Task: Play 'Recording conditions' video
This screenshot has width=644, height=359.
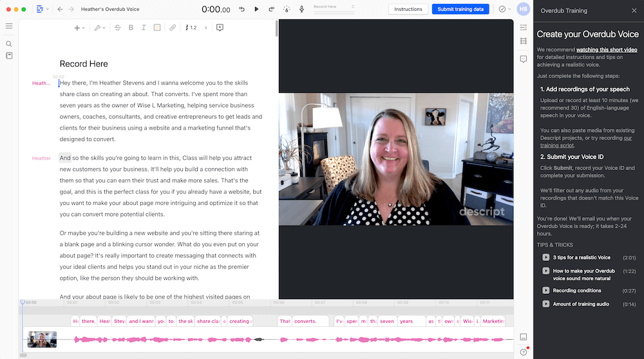Action: (x=545, y=290)
